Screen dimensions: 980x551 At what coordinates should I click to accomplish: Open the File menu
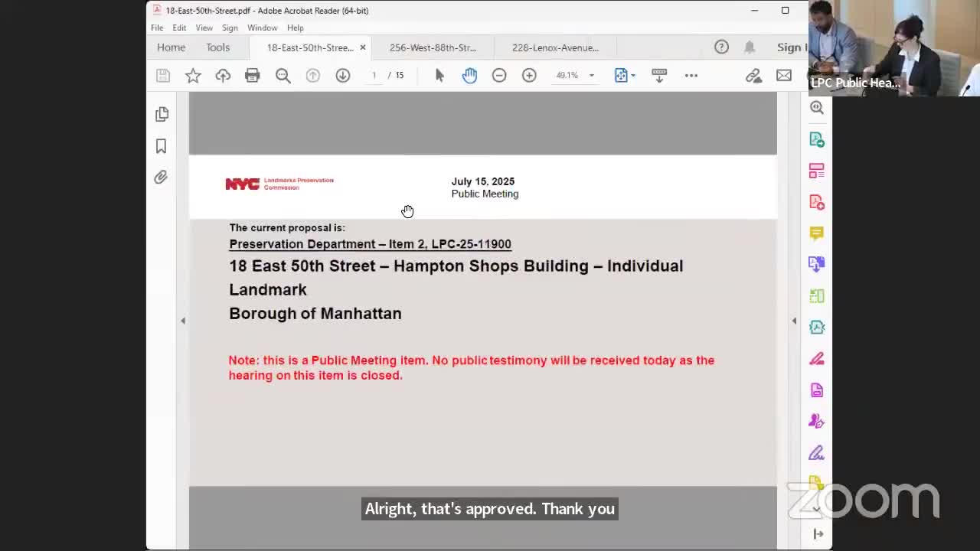point(157,28)
